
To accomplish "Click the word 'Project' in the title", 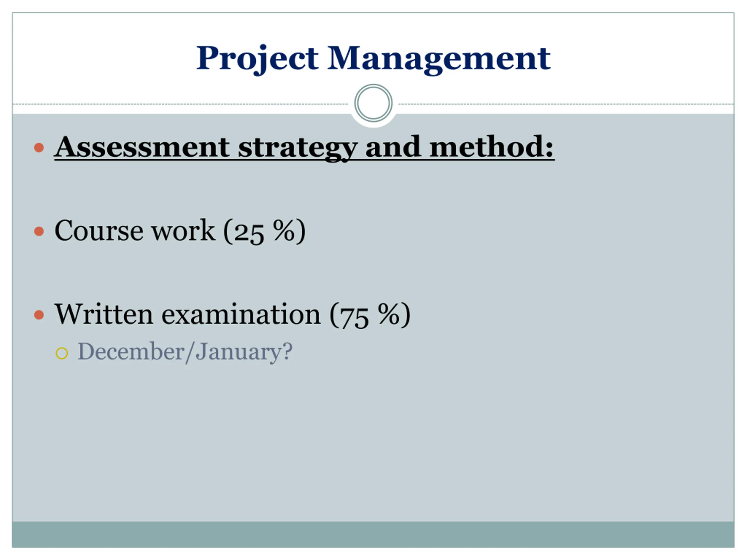I will coord(257,60).
